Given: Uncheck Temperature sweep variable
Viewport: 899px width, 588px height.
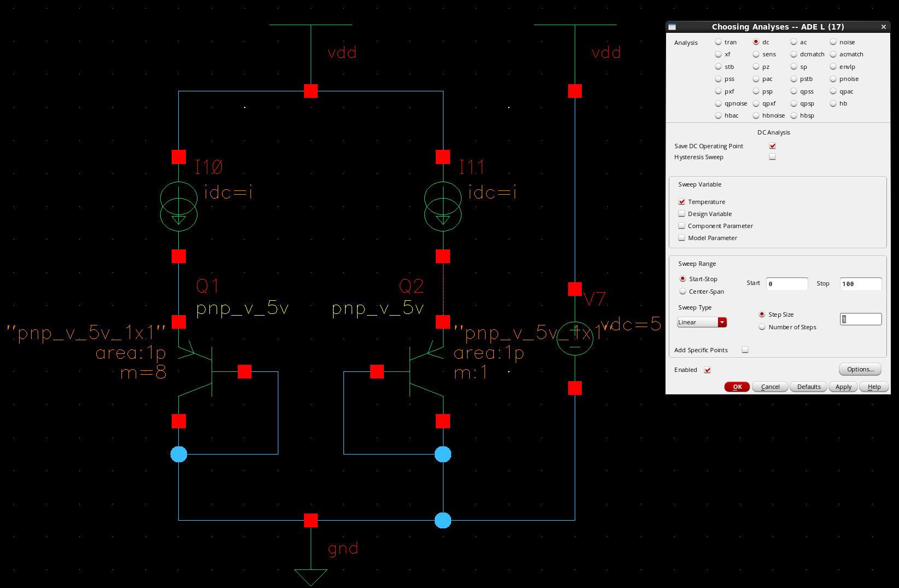Looking at the screenshot, I should 681,201.
